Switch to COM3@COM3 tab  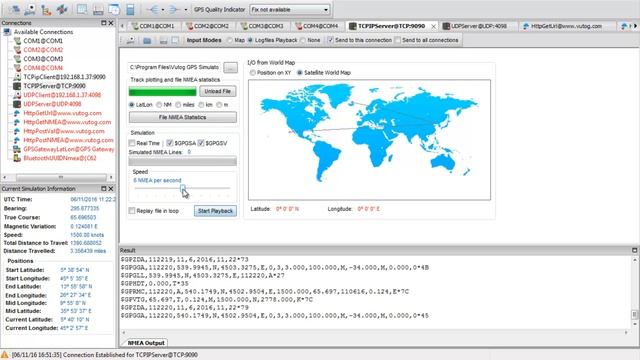coord(262,26)
